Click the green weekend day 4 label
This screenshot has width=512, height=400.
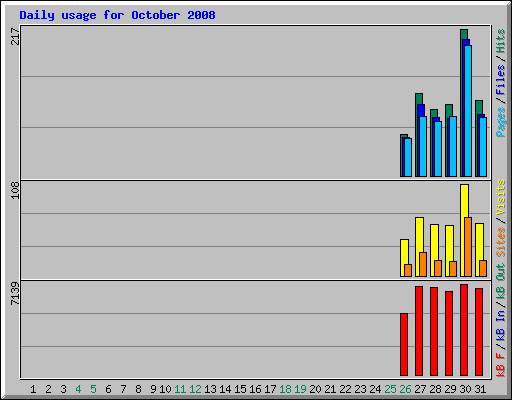click(78, 389)
